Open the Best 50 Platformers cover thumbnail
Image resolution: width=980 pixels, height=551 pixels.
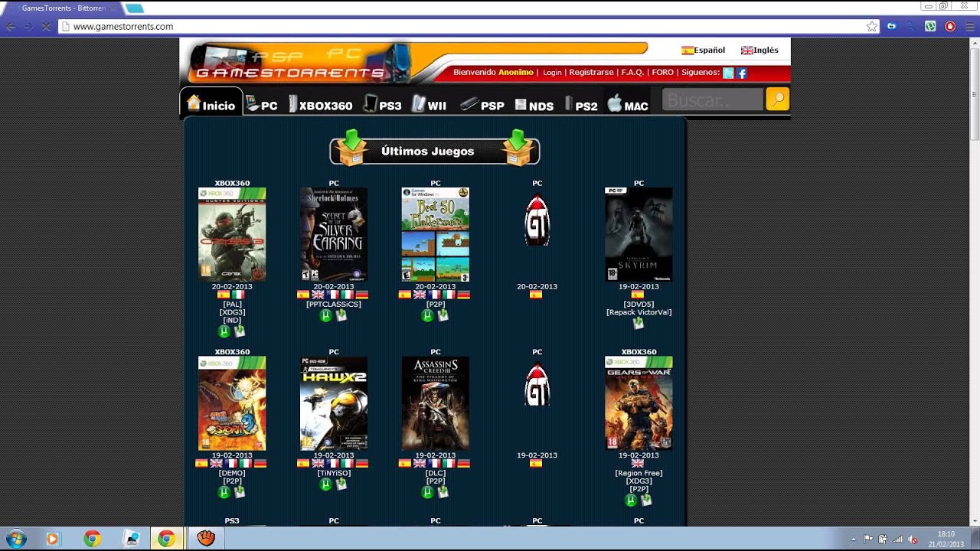[x=436, y=234]
